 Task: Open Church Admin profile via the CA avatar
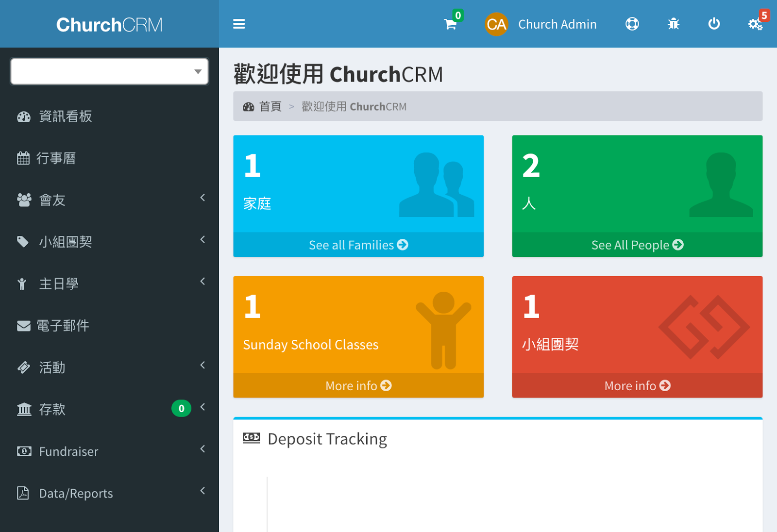click(x=496, y=24)
